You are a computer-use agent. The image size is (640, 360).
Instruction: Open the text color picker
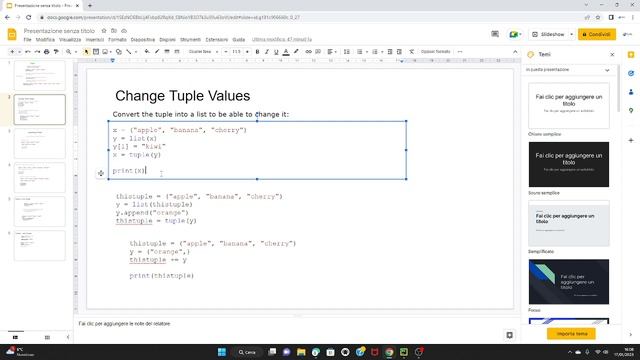pos(286,52)
